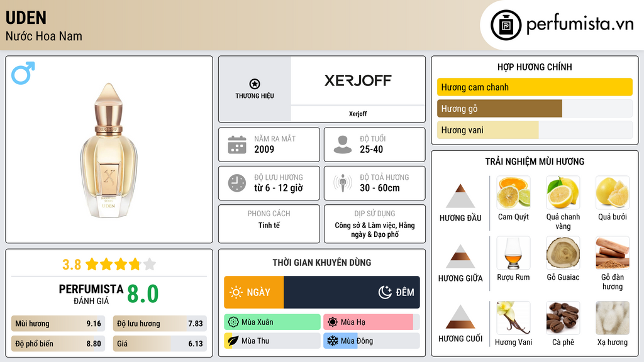Viewport: 644px width, 362px height.
Task: Click the sun icon beside NGÀY
Action: click(236, 292)
